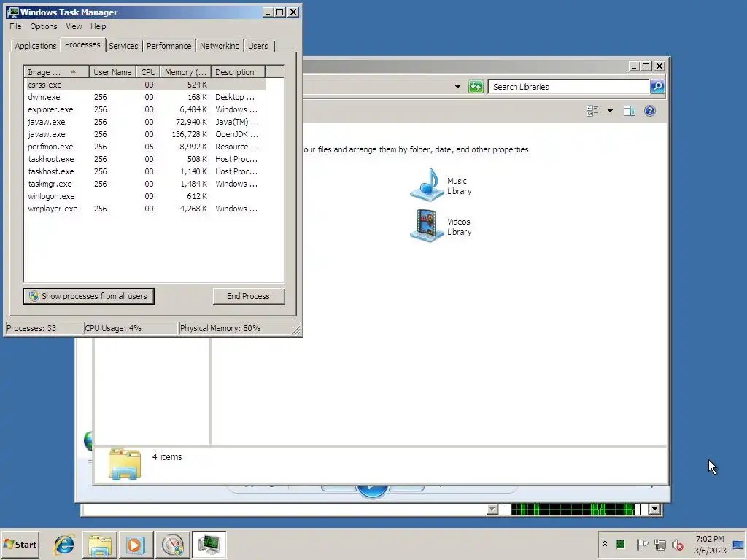Click the taskbar clock showing 7:02 PM
Screen dimensions: 747x560
tap(709, 544)
